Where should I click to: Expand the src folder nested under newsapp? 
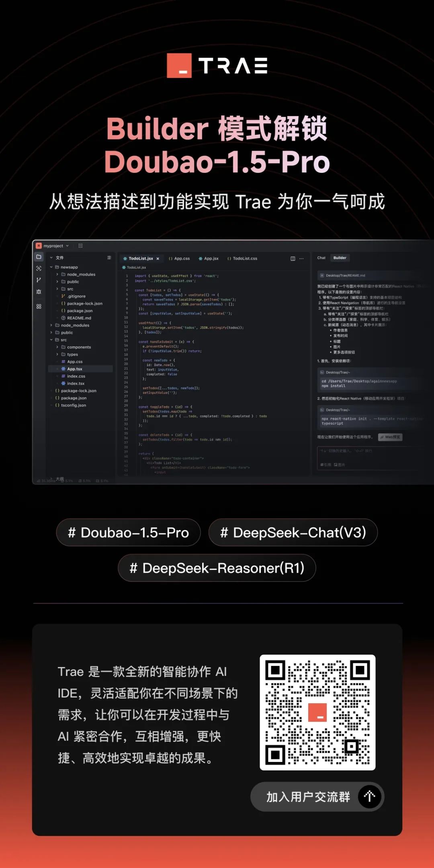[x=57, y=289]
